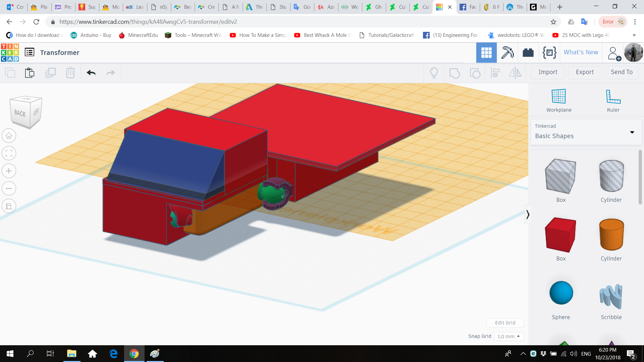The height and width of the screenshot is (362, 644).
Task: Toggle orthographic perspective view button
Action: pos(9,206)
